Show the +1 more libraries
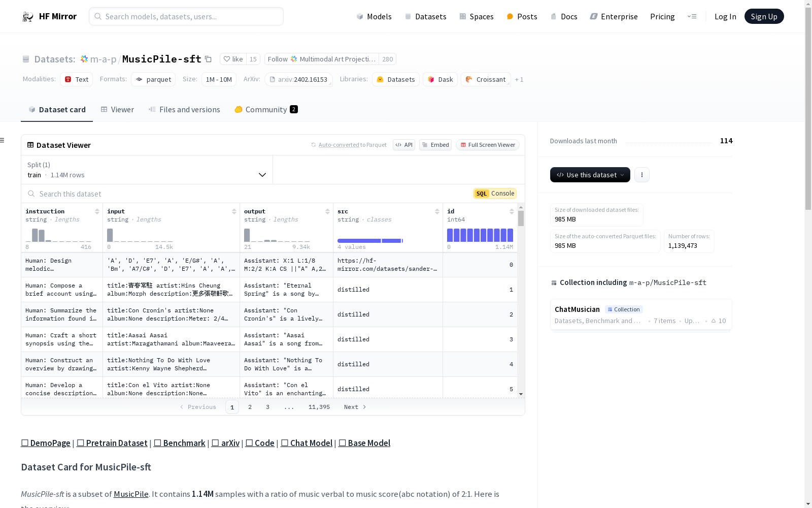 (519, 80)
